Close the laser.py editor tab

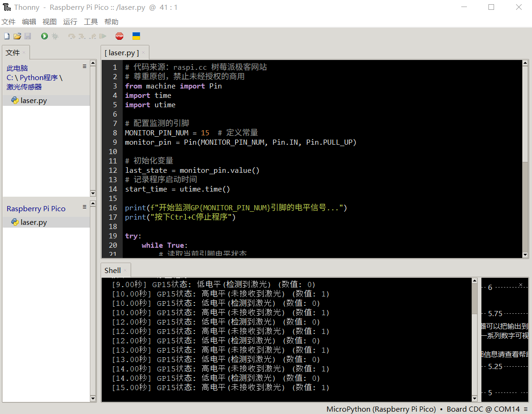pyautogui.click(x=144, y=53)
